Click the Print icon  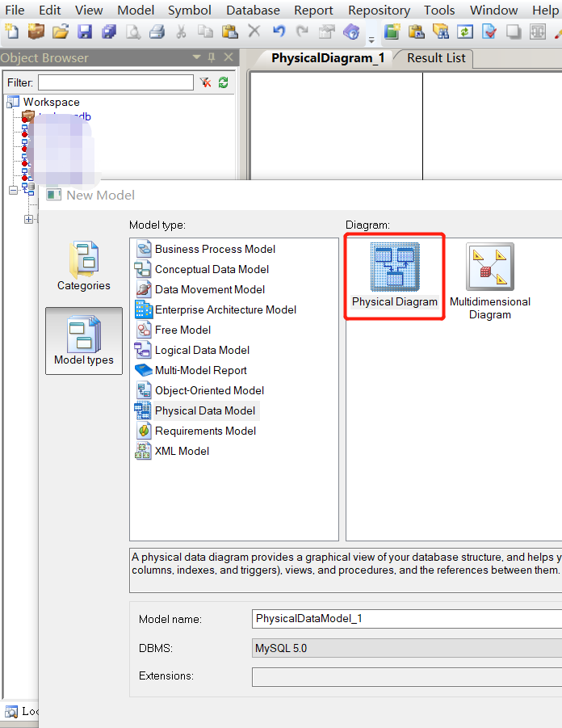(157, 31)
